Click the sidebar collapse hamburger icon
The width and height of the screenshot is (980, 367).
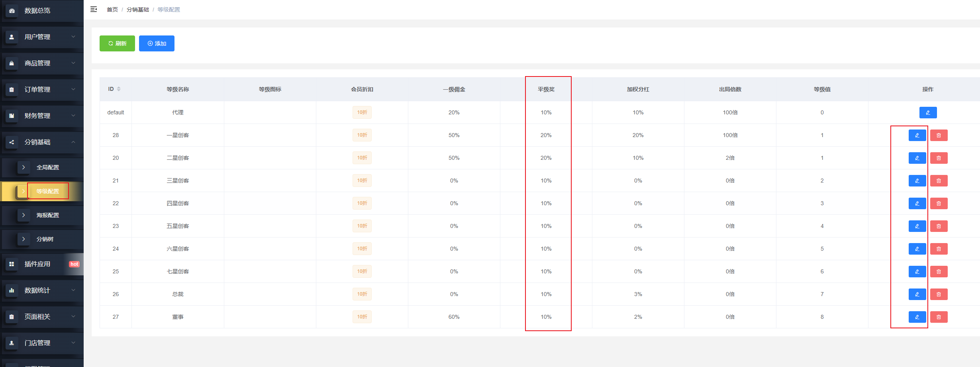[x=94, y=9]
